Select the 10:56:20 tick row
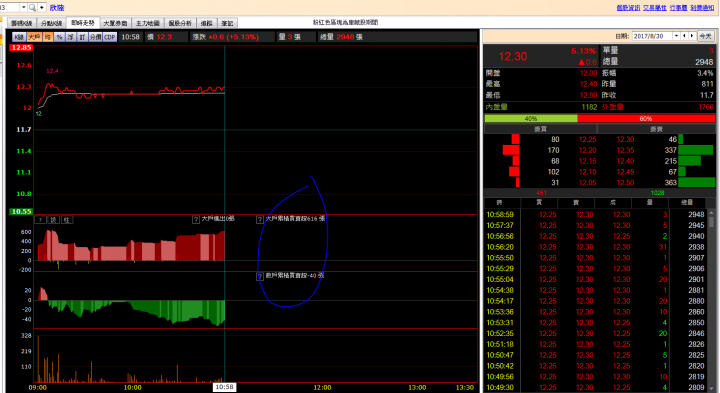Image resolution: width=720 pixels, height=393 pixels. click(x=596, y=247)
